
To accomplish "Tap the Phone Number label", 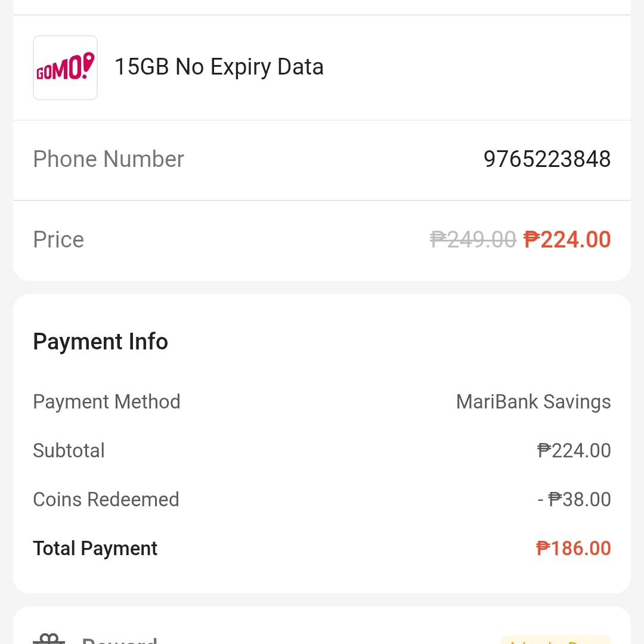I will [x=109, y=159].
